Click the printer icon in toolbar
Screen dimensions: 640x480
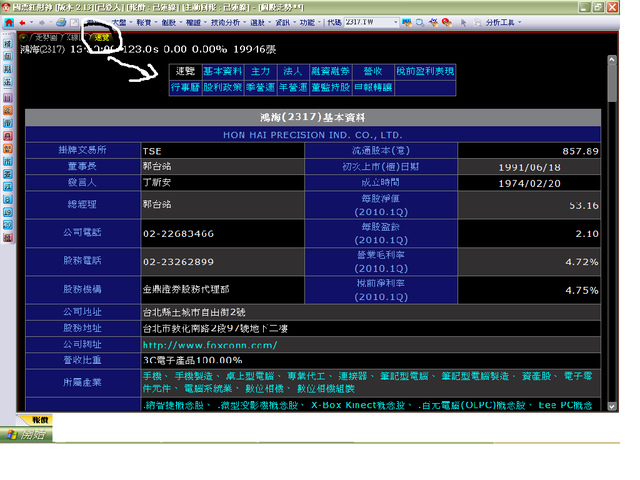[61, 22]
